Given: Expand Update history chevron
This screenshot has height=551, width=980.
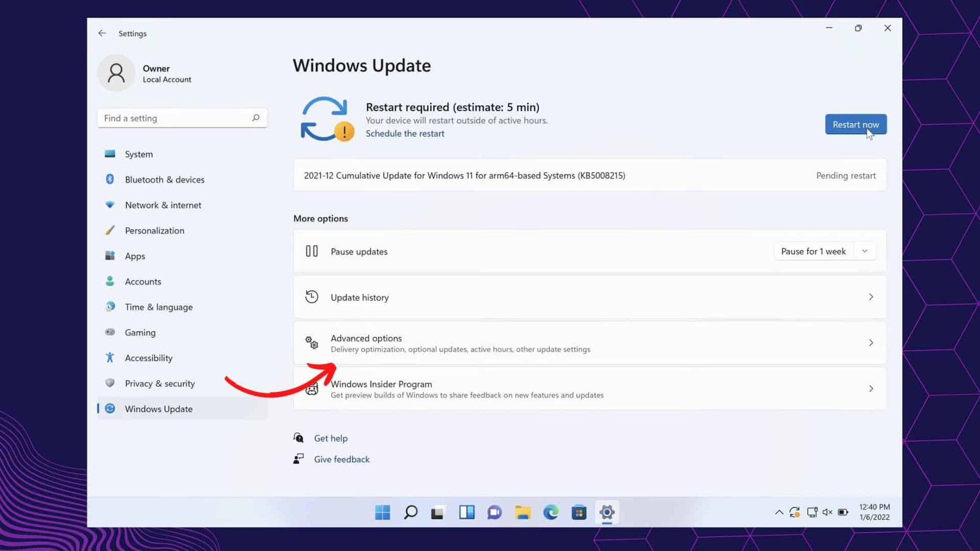Looking at the screenshot, I should (871, 297).
